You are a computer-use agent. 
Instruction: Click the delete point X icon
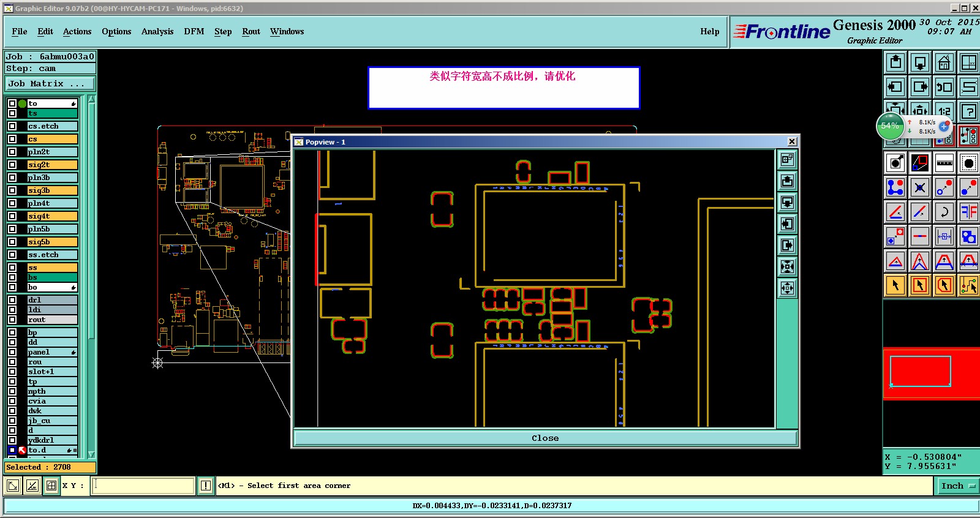[920, 187]
